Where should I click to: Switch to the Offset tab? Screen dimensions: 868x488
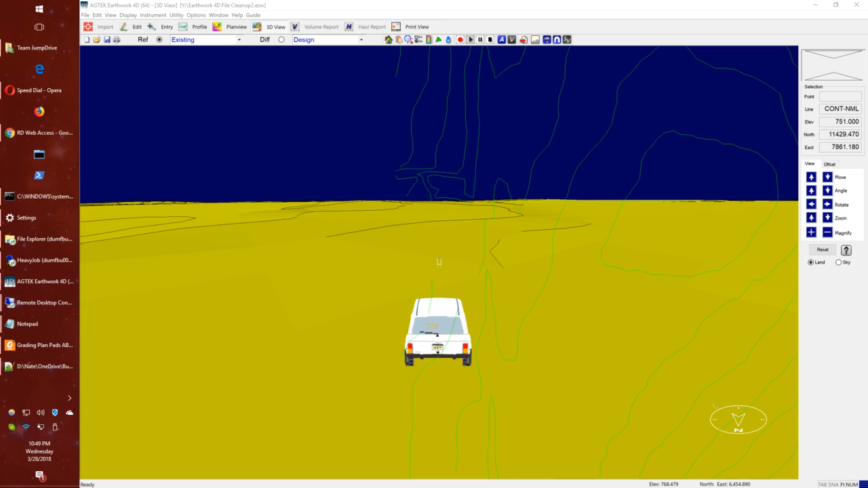point(829,164)
